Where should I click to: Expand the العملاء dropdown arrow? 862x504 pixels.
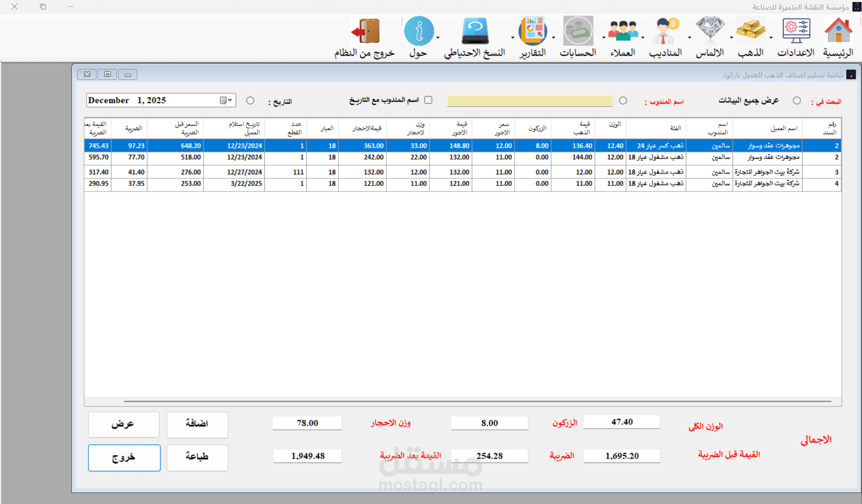(604, 38)
